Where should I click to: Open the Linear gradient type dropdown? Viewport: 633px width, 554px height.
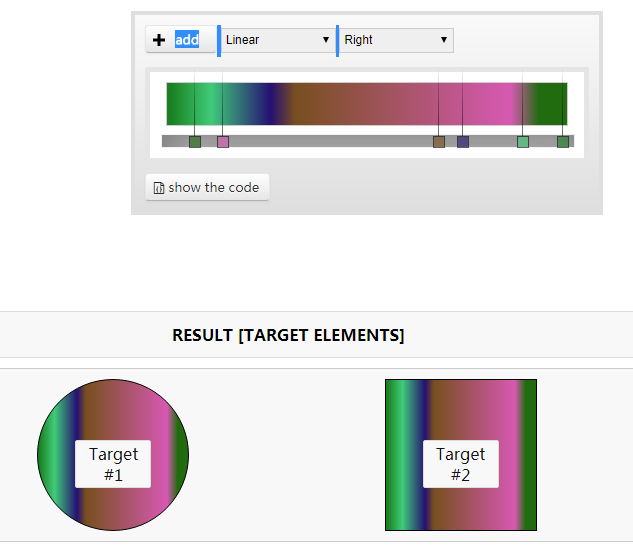[277, 40]
